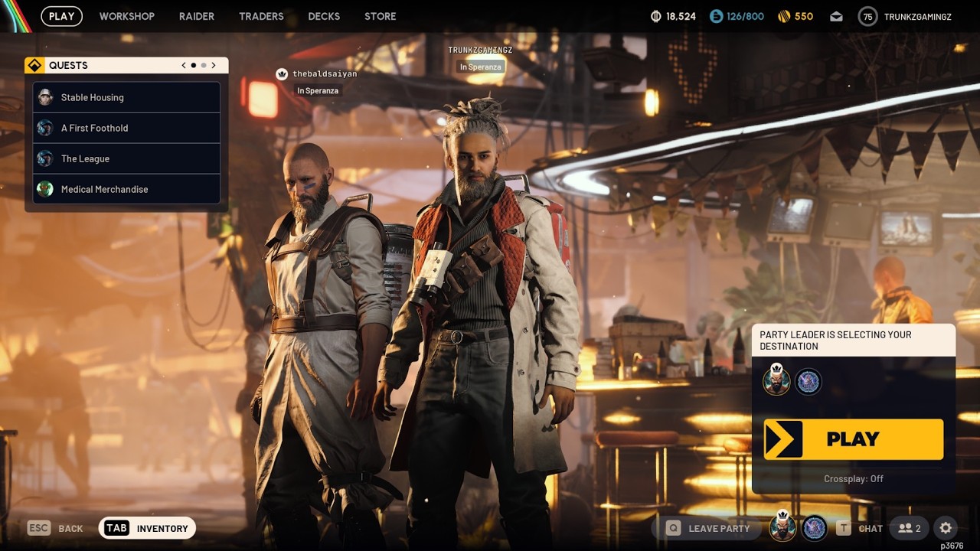The height and width of the screenshot is (551, 980).
Task: Click the blue stash icon beside 126/800
Action: click(x=716, y=16)
